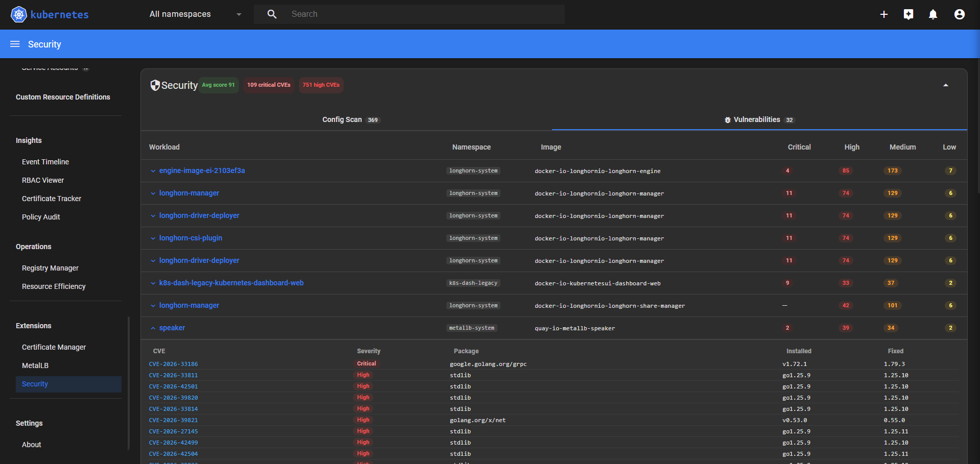The image size is (980, 464).
Task: Open the speaker workload link
Action: 172,328
